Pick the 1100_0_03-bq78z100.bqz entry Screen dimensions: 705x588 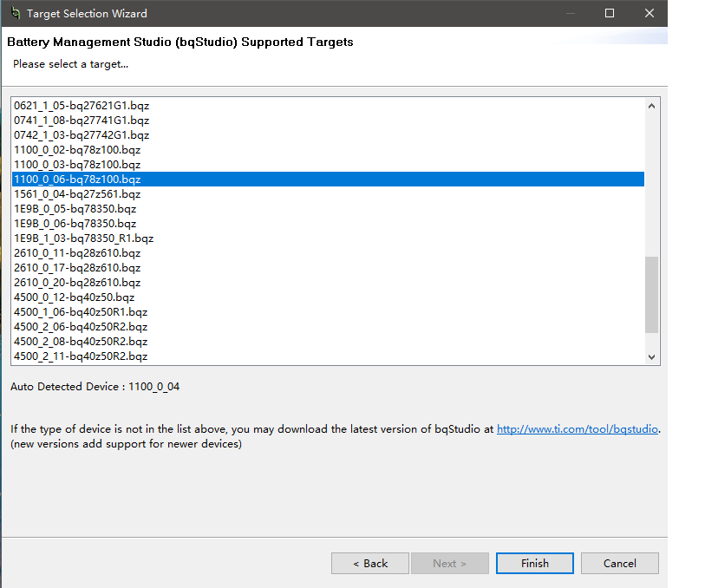click(77, 164)
